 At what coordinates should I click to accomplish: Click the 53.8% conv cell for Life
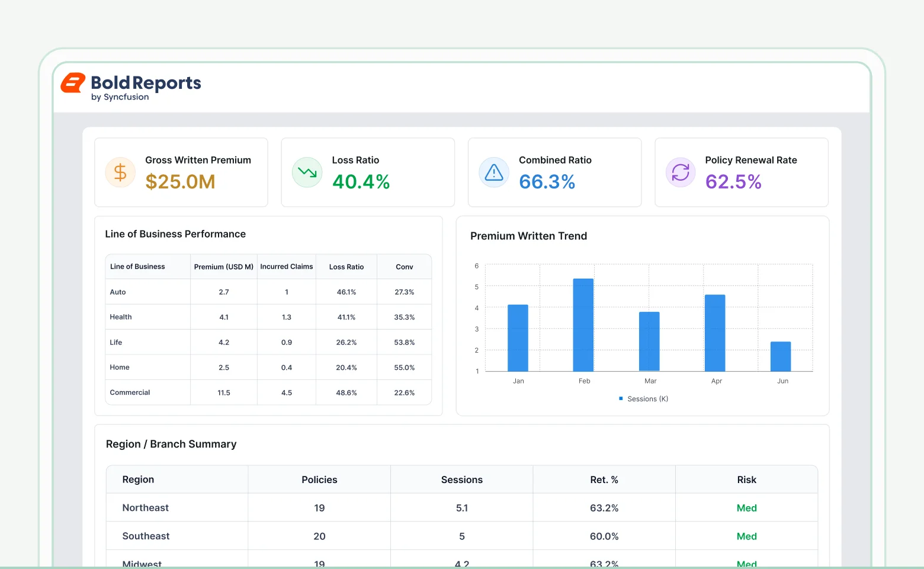[x=405, y=343]
